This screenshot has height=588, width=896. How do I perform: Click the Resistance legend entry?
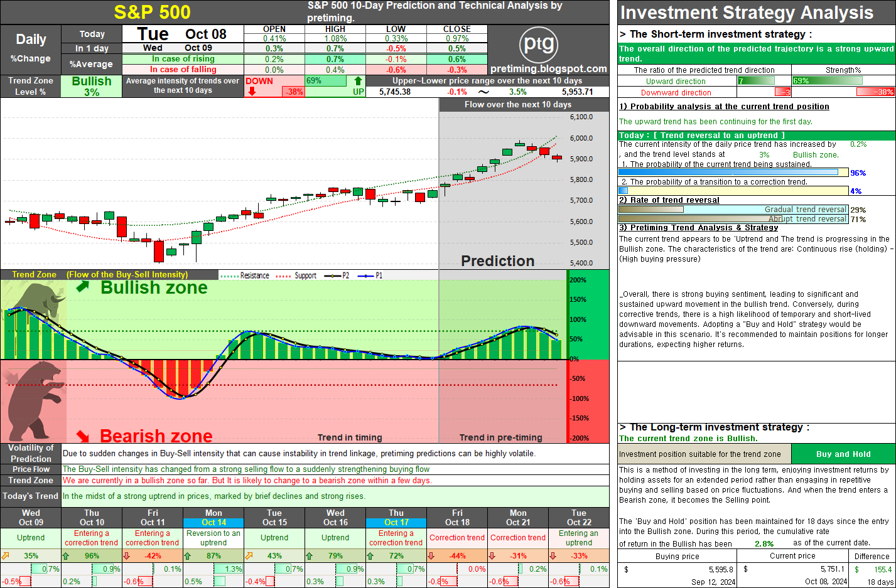click(246, 275)
